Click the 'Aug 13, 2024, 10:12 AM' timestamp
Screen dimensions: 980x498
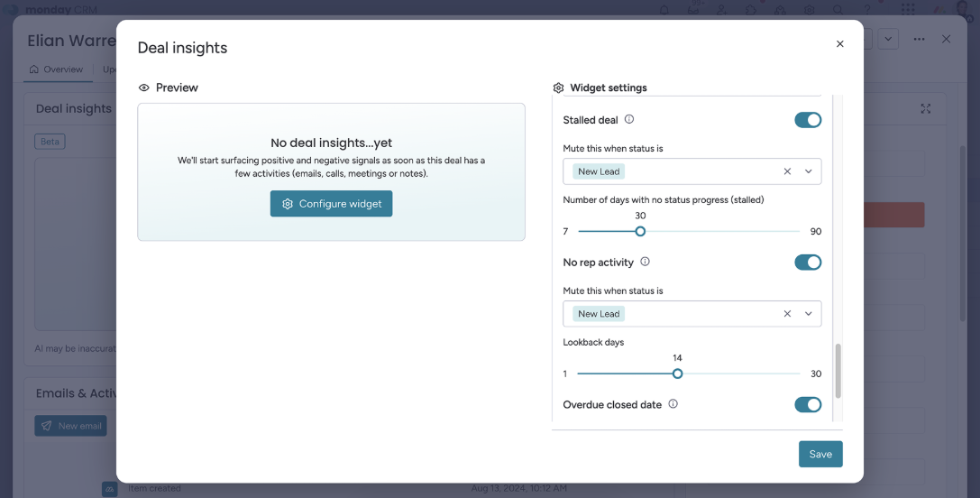coord(518,488)
